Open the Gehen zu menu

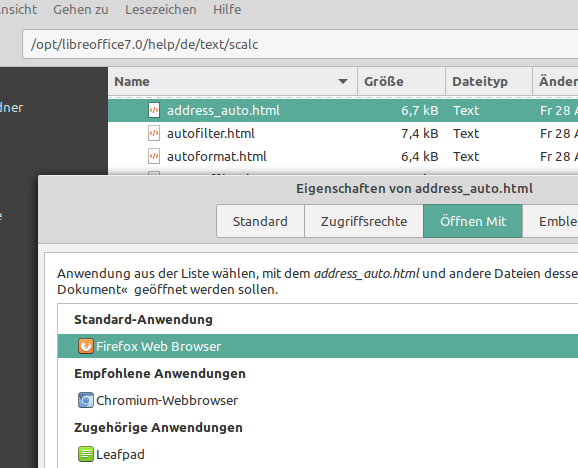click(81, 10)
